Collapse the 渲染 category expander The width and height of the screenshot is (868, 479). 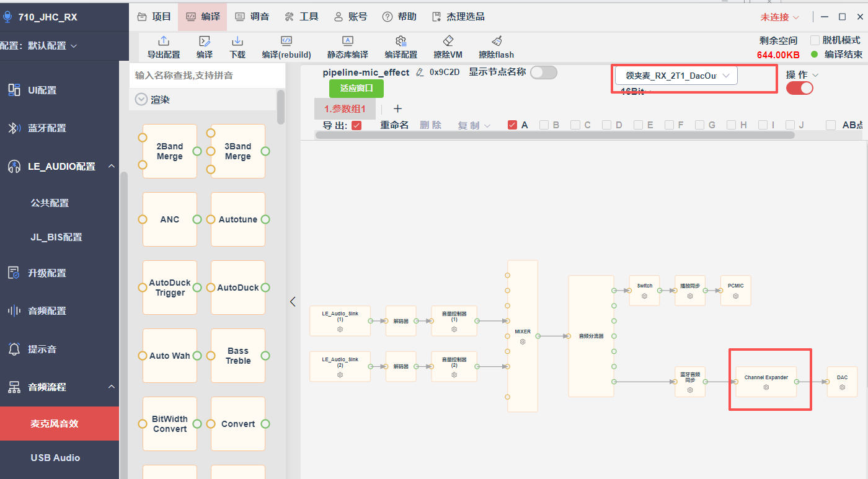point(141,99)
